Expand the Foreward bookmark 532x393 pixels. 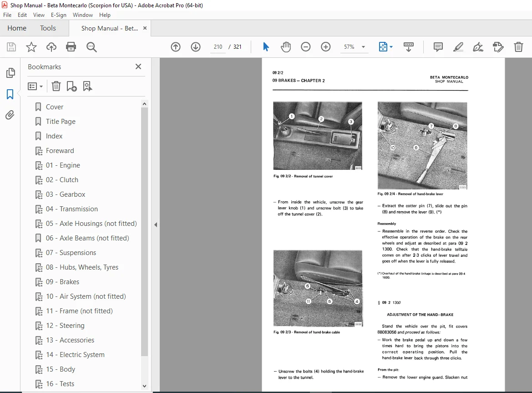[39, 151]
